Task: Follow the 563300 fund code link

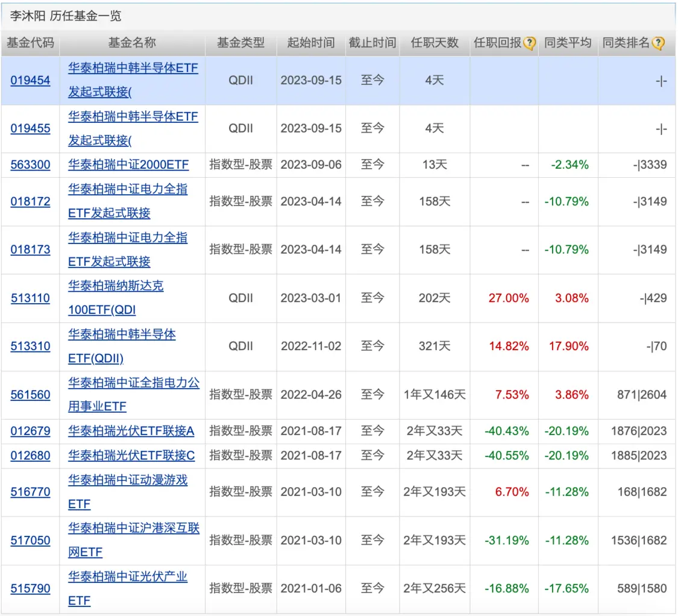Action: pyautogui.click(x=30, y=165)
